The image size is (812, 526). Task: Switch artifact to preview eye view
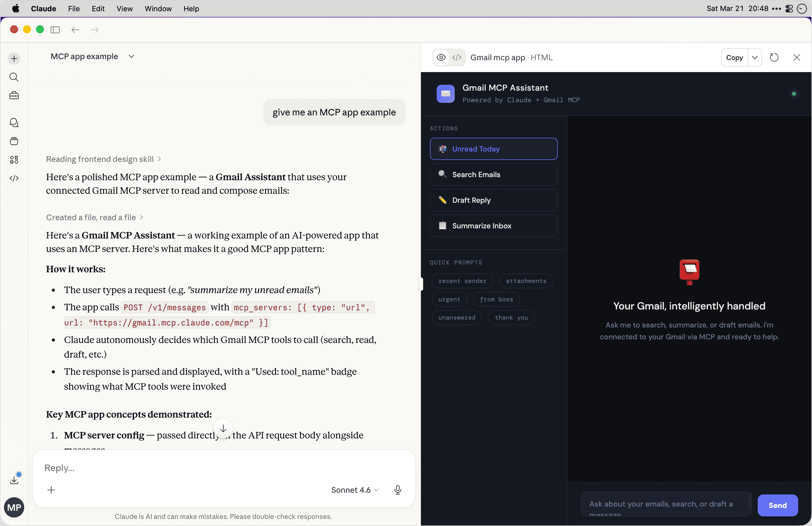(441, 58)
